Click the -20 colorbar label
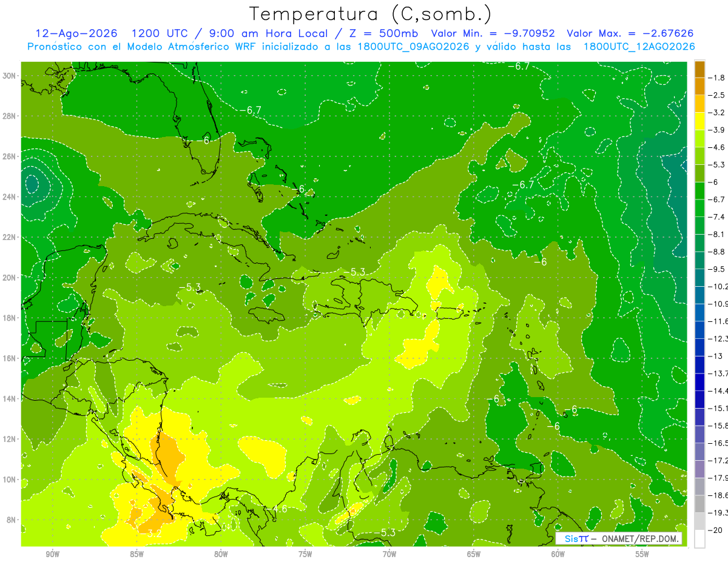 (x=715, y=530)
